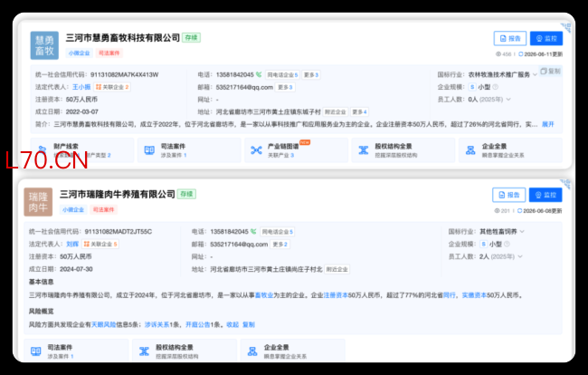This screenshot has height=375, width=588.
Task: Open 股权结构全景 panel icon in 慧勇畜牧 card
Action: [x=364, y=150]
